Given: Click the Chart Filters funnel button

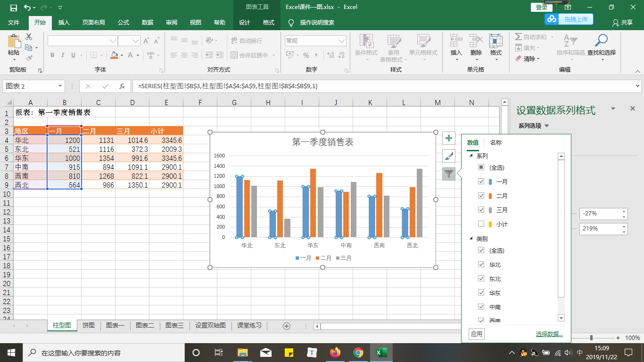Looking at the screenshot, I should (x=449, y=174).
